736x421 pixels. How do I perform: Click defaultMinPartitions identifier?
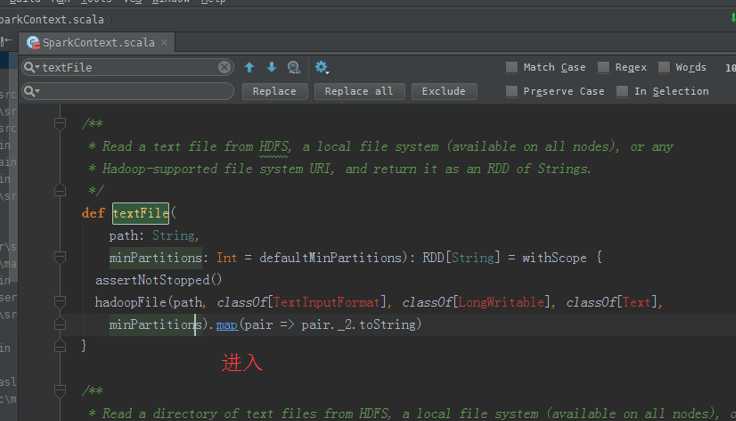330,258
